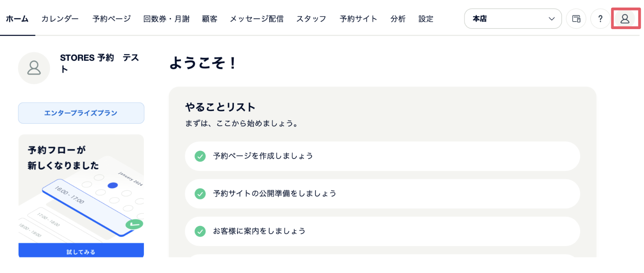
Task: Open the メッセージ配信 tab
Action: [x=257, y=19]
